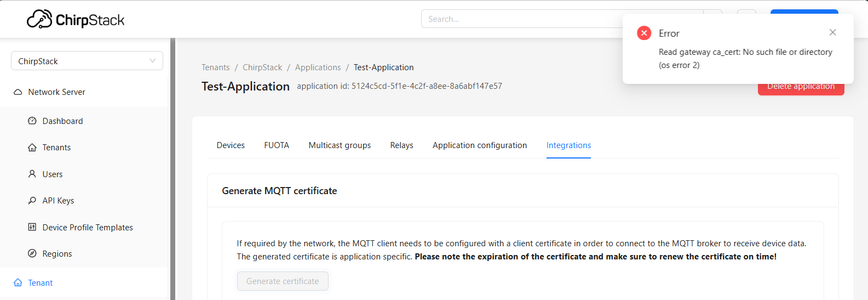Click the Dashboard gauge icon
The height and width of the screenshot is (300, 868).
coord(32,121)
